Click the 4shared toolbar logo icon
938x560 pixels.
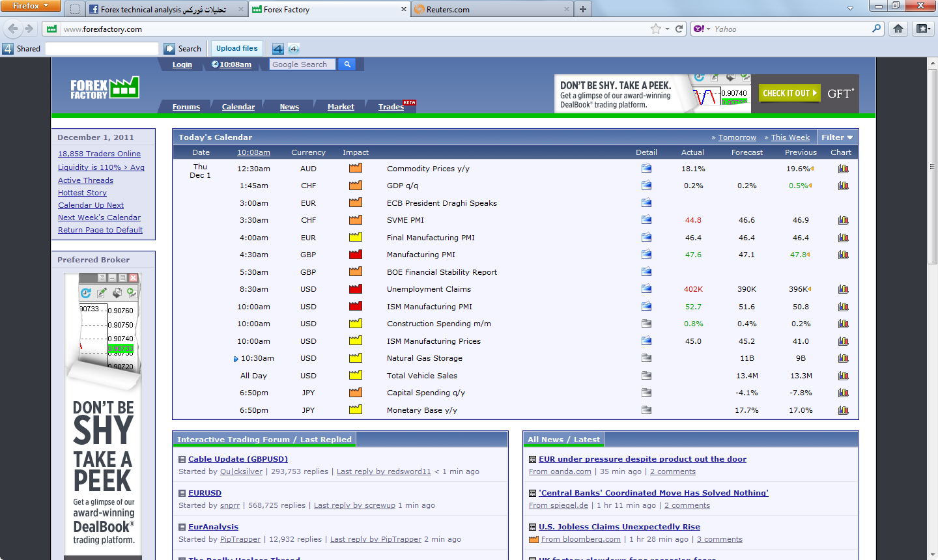tap(8, 48)
